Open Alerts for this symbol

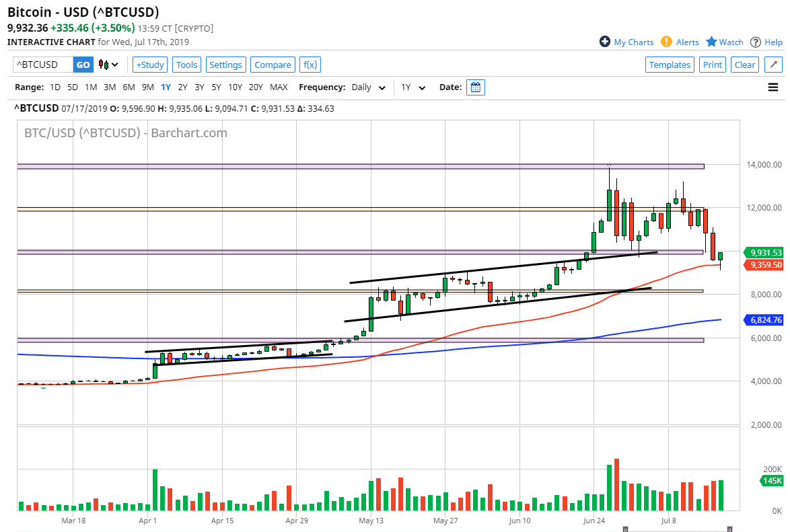click(680, 42)
